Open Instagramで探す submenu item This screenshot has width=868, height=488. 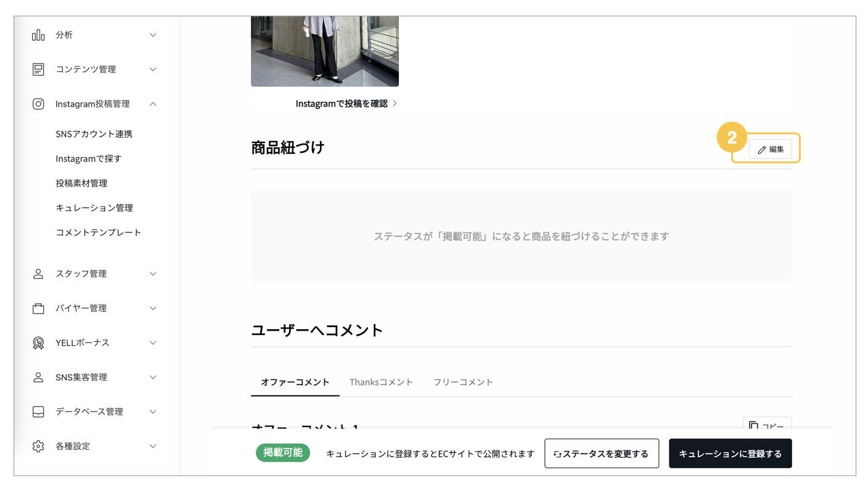(88, 158)
